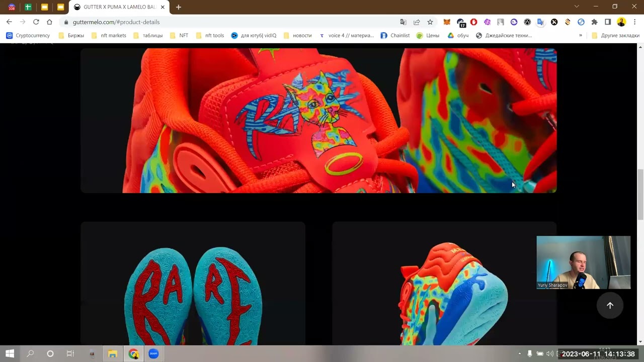Screen dimensions: 644x362
Task: Click the Chrome icon in the taskbar
Action: click(x=133, y=354)
